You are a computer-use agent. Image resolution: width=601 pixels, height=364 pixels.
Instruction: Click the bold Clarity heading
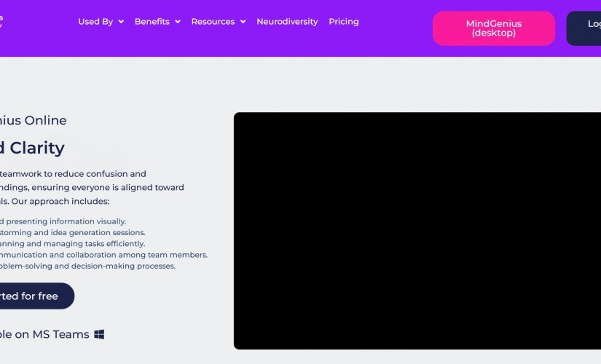(x=37, y=148)
